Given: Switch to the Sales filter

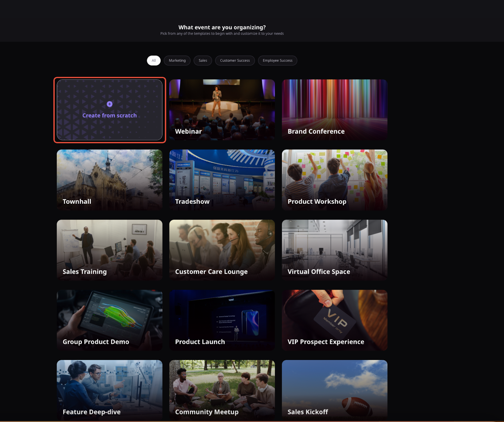Looking at the screenshot, I should click(x=203, y=60).
